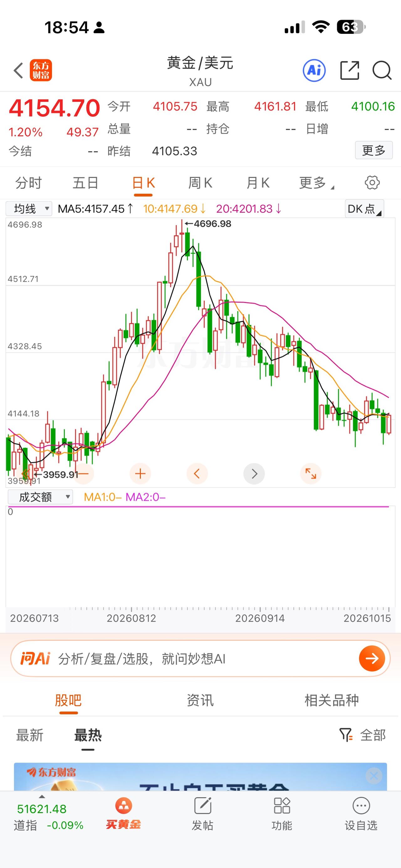Tap 设自选 to add watchlist

361,814
